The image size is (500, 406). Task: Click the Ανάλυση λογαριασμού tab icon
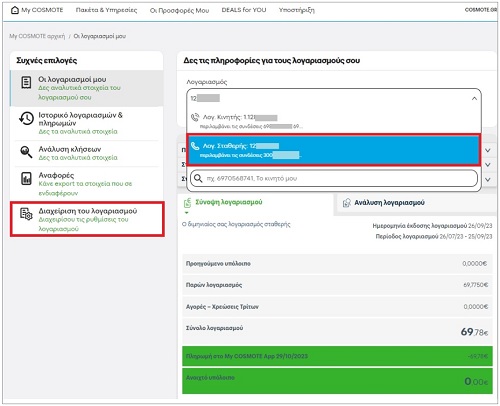pos(347,202)
